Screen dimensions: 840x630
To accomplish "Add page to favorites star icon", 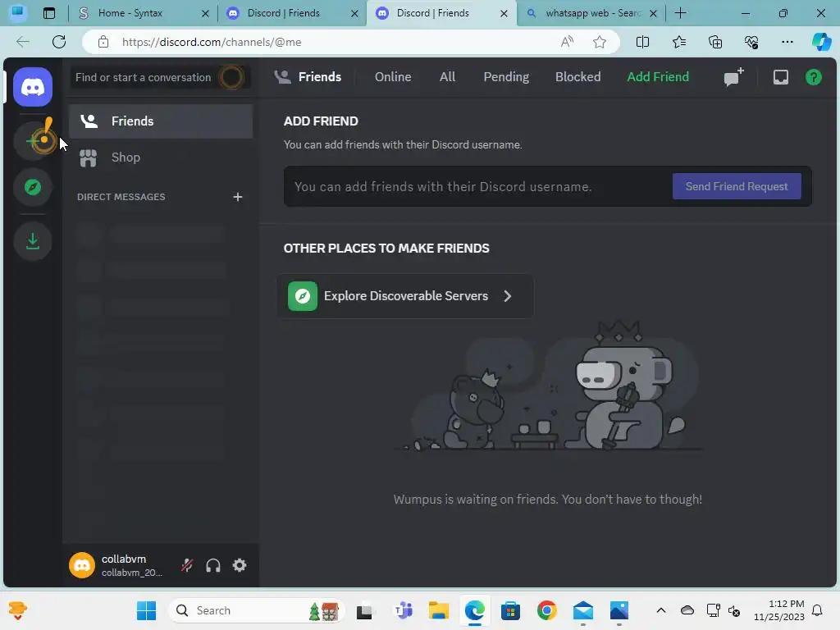I will (x=600, y=42).
